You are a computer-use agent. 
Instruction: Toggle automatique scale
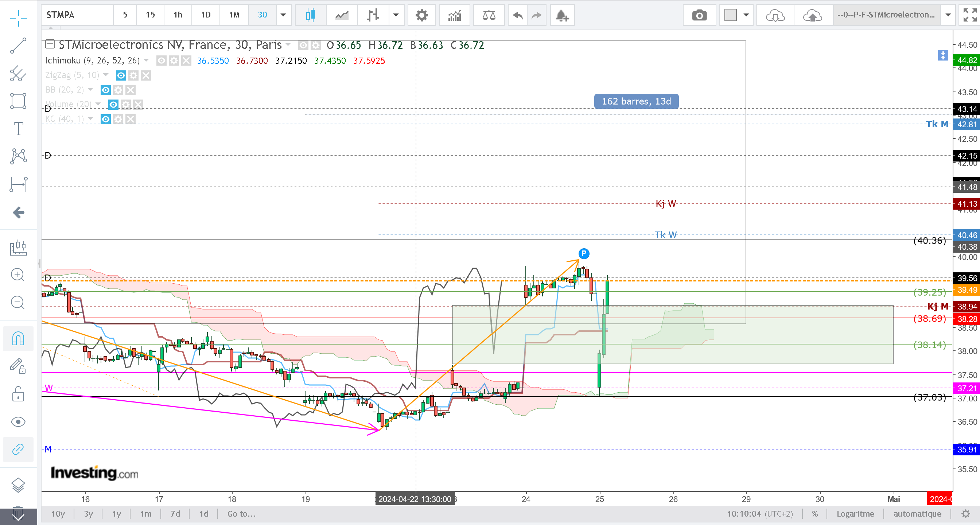tap(918, 514)
